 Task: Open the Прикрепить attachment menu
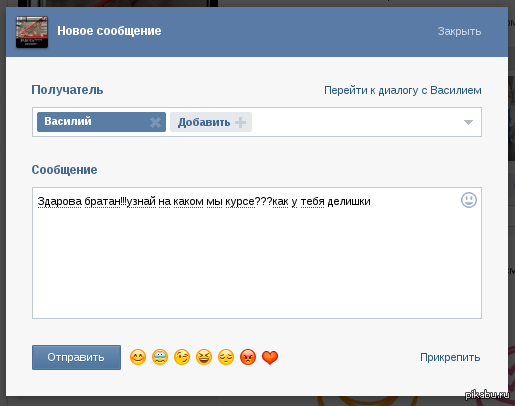(450, 357)
